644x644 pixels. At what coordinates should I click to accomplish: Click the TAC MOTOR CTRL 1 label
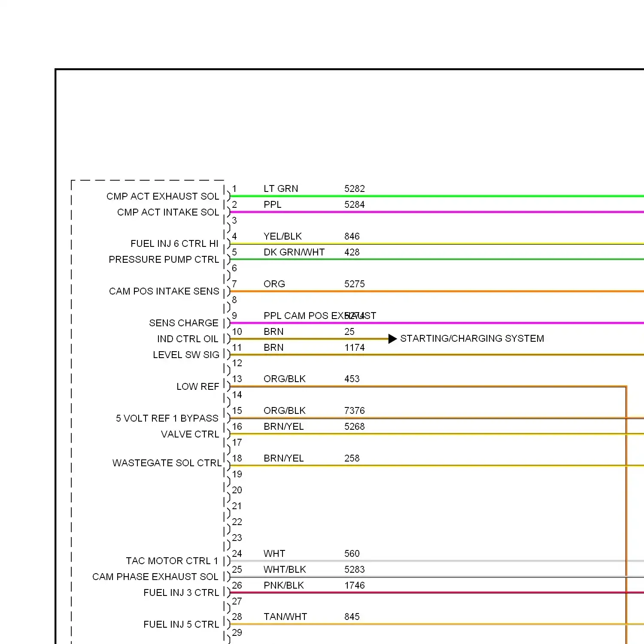172,561
